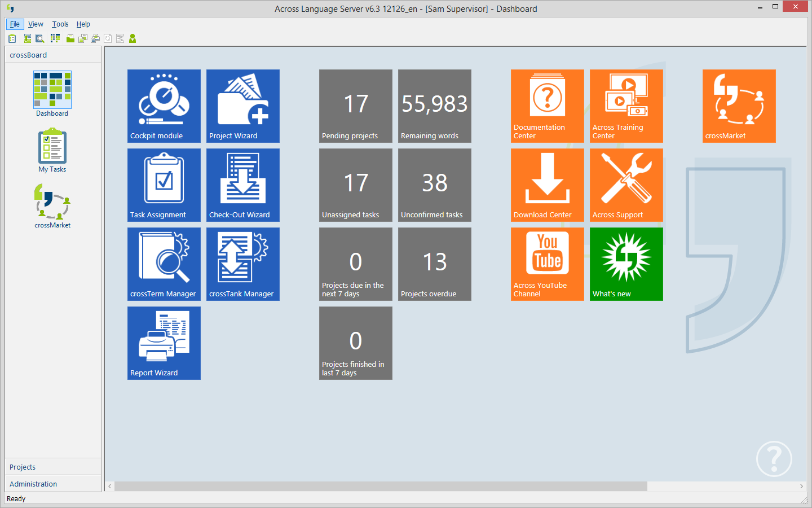Open the Across Training Center tile

[626, 106]
